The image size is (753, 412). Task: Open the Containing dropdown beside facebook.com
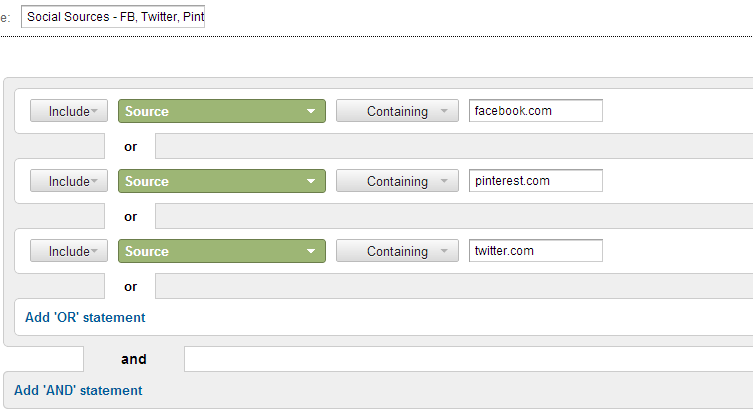(396, 111)
